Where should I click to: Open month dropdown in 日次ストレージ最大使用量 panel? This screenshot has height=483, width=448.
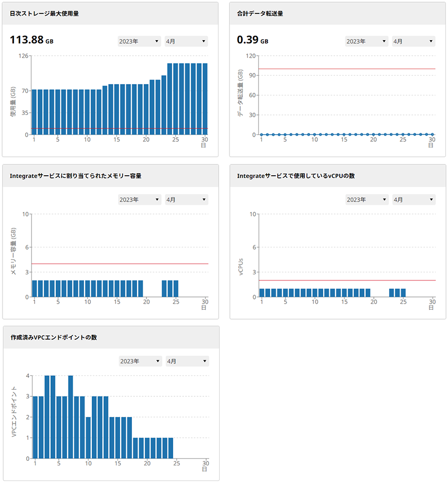tap(186, 41)
